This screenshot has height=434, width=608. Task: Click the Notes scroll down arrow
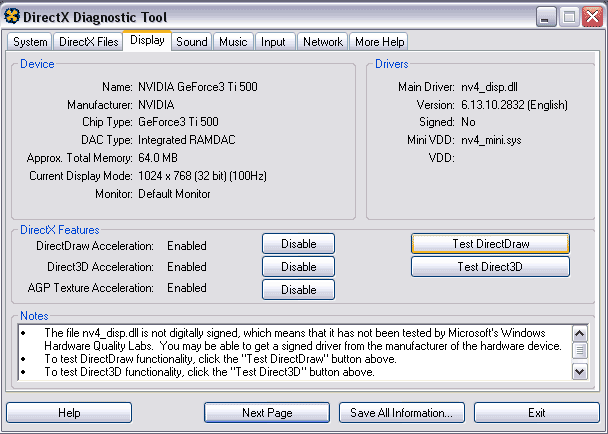[580, 372]
